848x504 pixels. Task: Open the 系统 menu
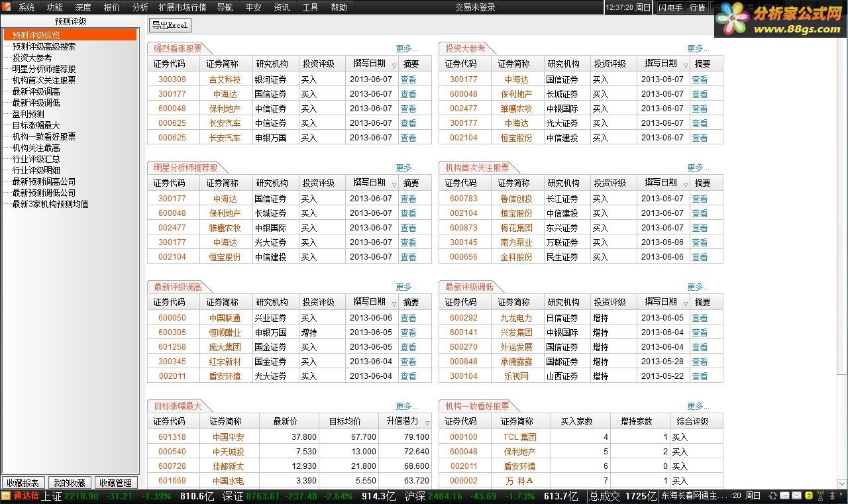coord(26,8)
